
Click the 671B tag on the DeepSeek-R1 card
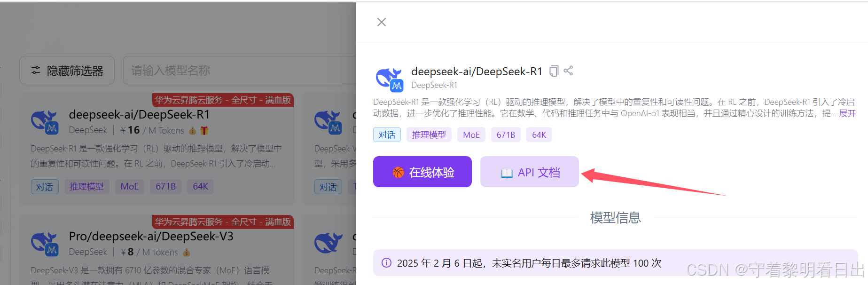[x=165, y=187]
